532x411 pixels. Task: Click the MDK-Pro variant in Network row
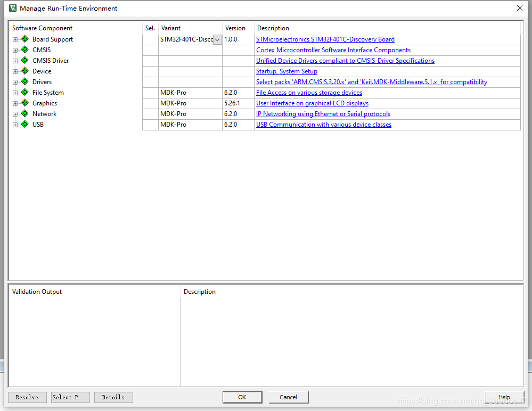[174, 114]
